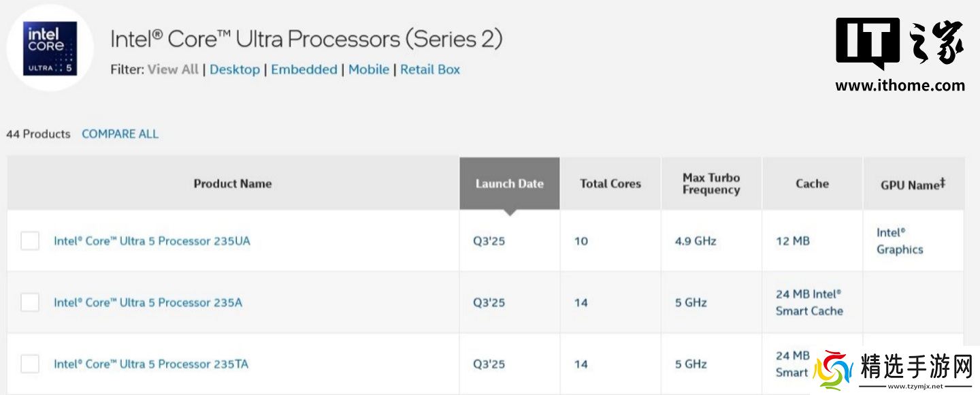Click the GPU Name column header
The height and width of the screenshot is (395, 980).
tap(913, 184)
